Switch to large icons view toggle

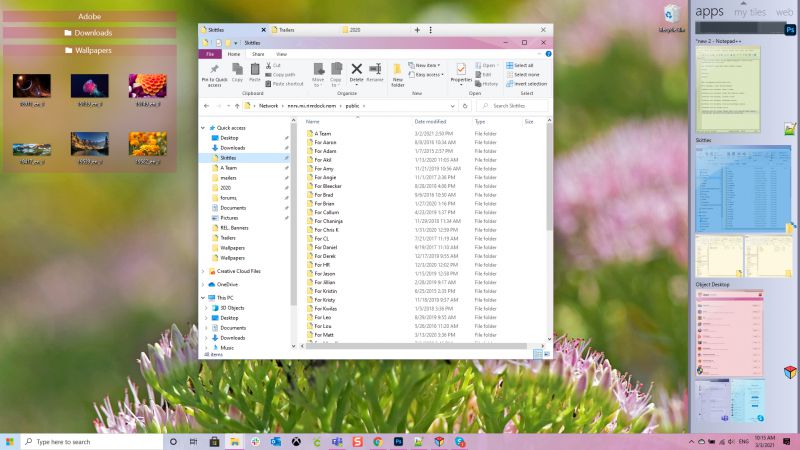tap(547, 353)
